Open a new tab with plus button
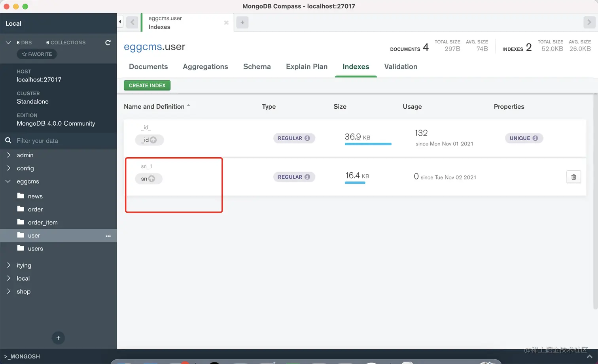The image size is (598, 364). click(242, 23)
